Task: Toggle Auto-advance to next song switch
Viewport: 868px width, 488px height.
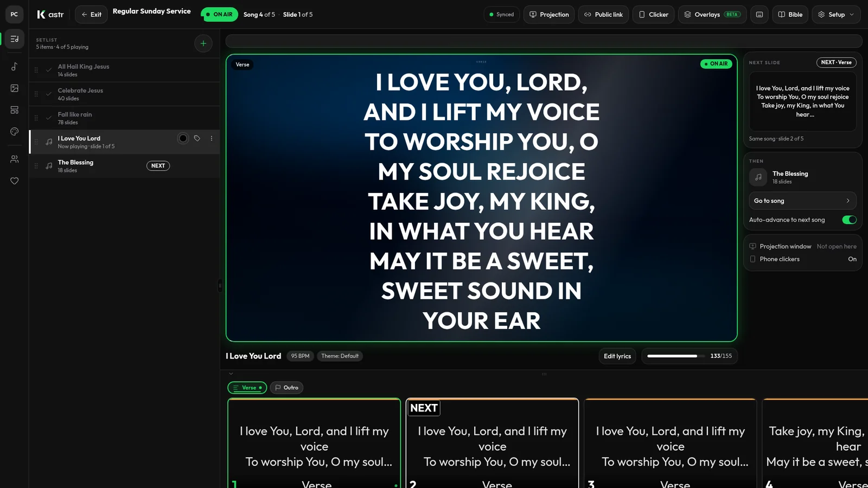Action: 849,220
